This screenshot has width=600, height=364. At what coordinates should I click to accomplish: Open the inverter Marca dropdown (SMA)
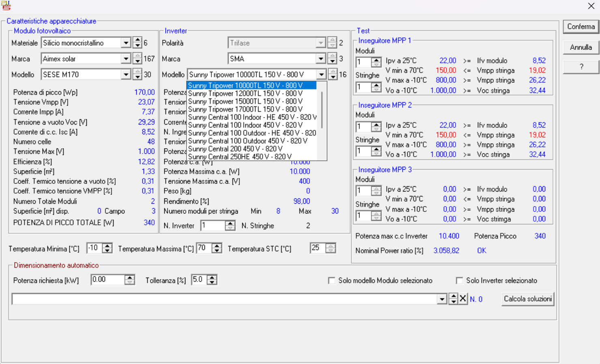coord(321,59)
